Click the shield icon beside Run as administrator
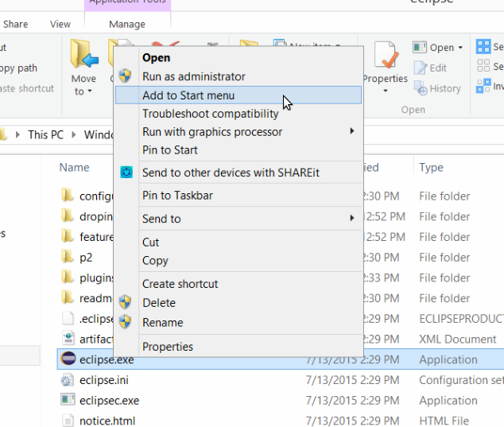This screenshot has width=504, height=427. (125, 76)
